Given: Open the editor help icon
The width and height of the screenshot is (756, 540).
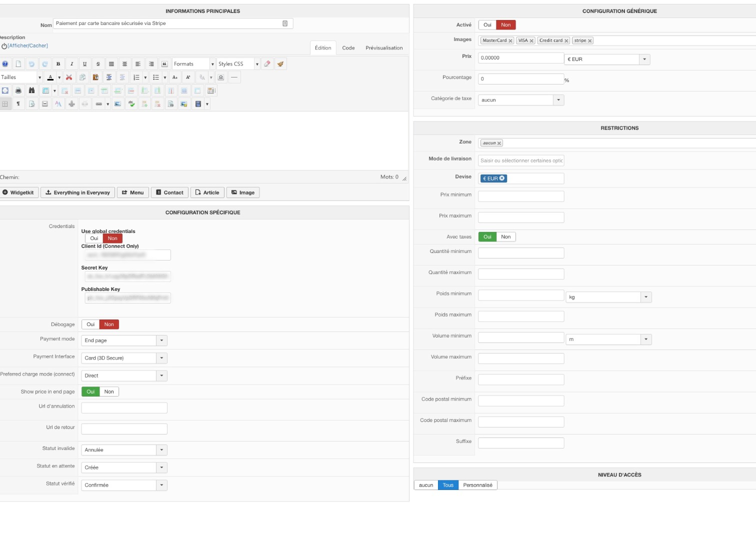Looking at the screenshot, I should (5, 64).
